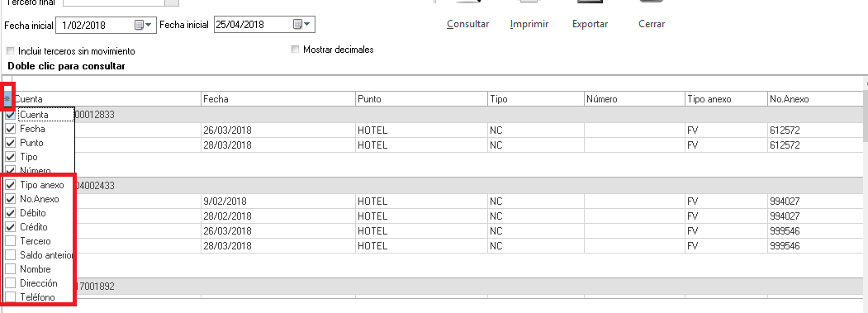Enable the Saldo anterior column checkbox
The width and height of the screenshot is (868, 313).
(10, 255)
